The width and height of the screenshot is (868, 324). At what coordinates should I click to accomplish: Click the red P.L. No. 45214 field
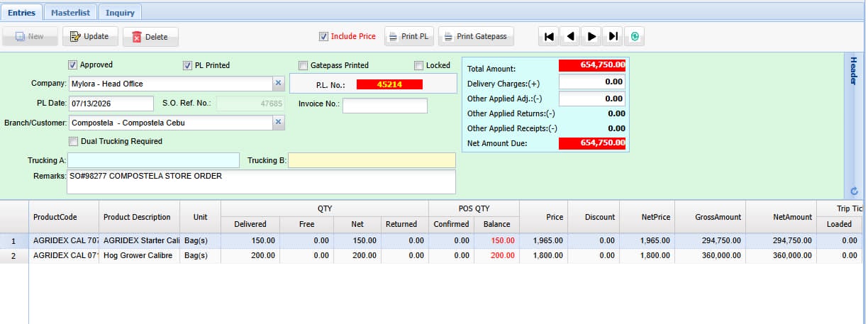(x=389, y=84)
